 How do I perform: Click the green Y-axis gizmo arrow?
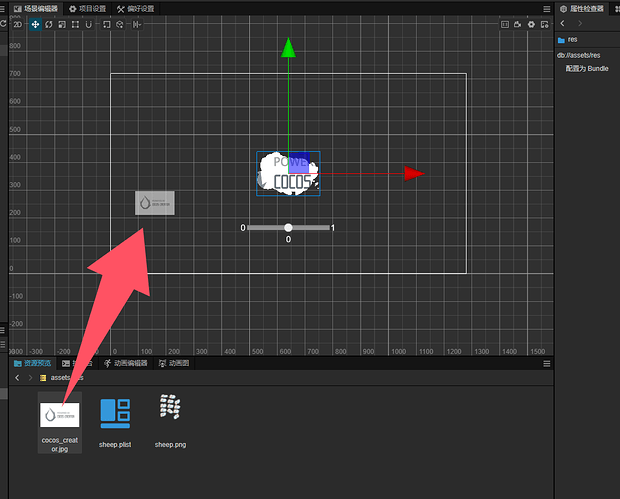click(288, 47)
